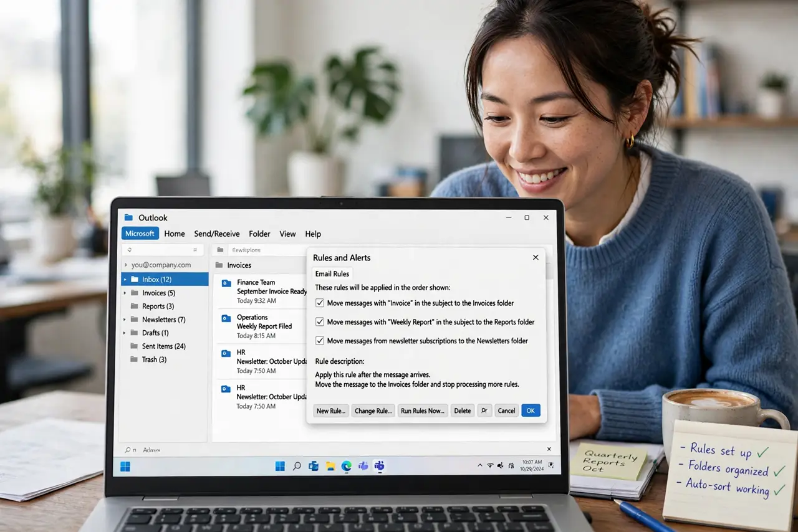Click the magnifier icon in the folder pane search box
This screenshot has height=532, width=798.
coord(129,250)
